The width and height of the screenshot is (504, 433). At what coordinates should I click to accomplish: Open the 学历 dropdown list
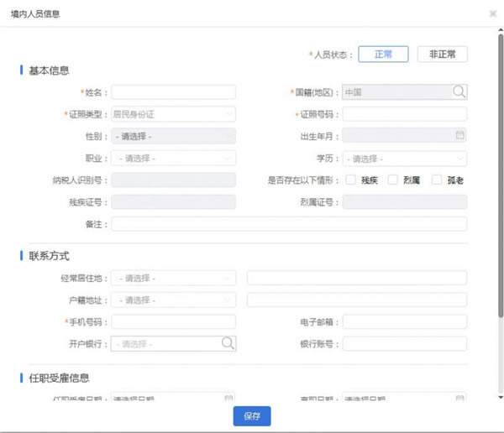click(x=404, y=158)
